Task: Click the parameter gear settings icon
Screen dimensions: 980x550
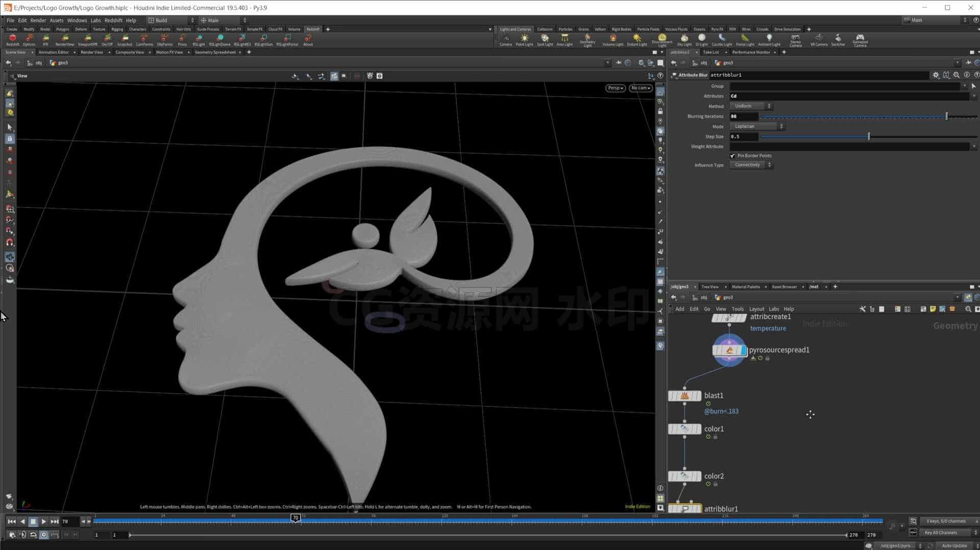Action: [936, 75]
